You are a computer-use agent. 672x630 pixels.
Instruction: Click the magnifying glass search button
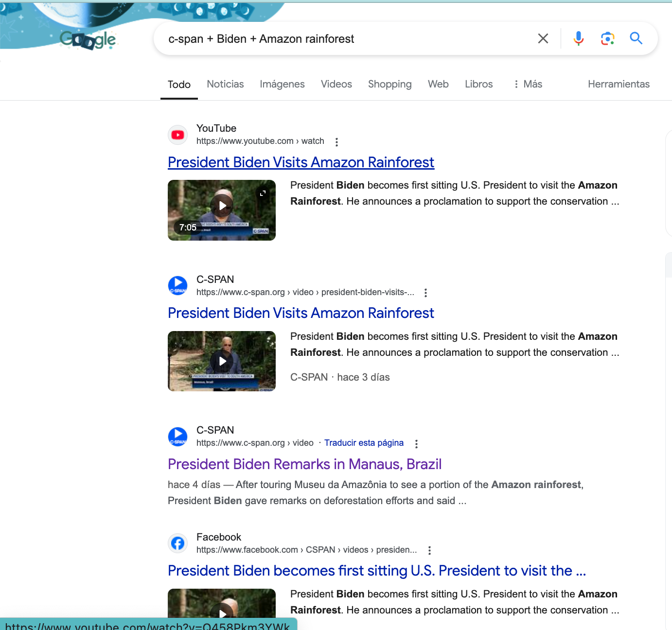(x=636, y=38)
